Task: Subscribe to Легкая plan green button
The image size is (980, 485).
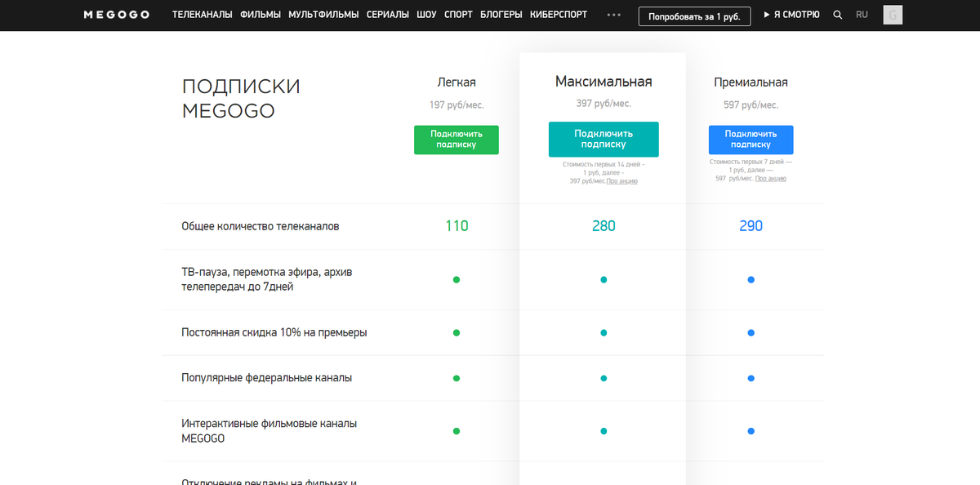Action: (x=457, y=140)
